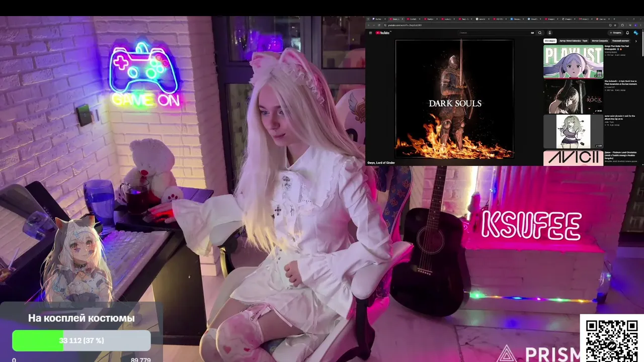
Task: Close the first browser tab
Action: point(386,19)
